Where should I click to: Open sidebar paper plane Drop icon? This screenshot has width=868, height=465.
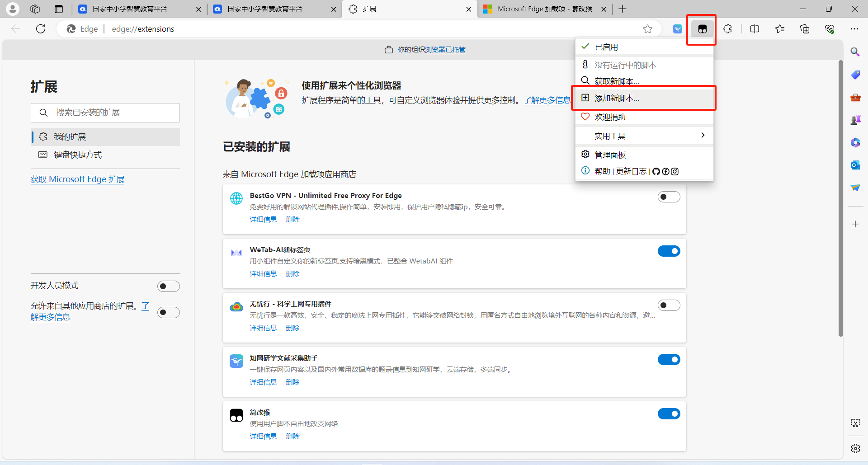pos(855,188)
